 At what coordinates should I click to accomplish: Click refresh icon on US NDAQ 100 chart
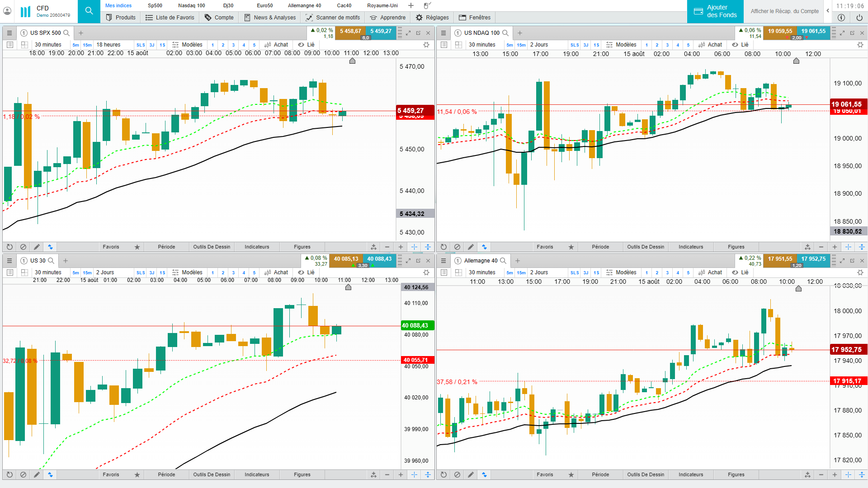coord(443,247)
